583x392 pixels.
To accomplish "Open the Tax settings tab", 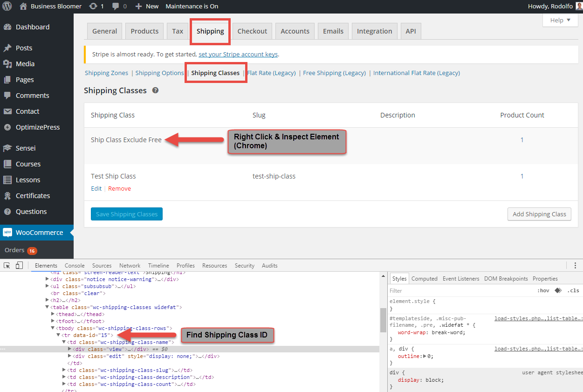I will 178,31.
